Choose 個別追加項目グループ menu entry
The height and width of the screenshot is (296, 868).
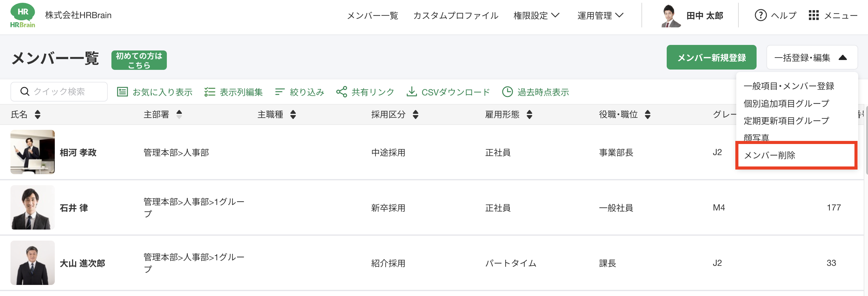pyautogui.click(x=786, y=103)
